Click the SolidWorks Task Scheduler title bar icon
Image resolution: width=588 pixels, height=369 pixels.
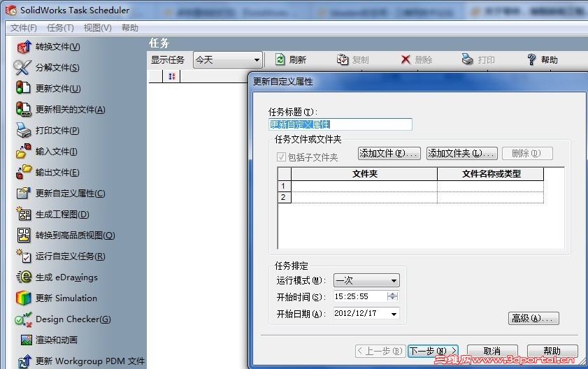(x=11, y=10)
